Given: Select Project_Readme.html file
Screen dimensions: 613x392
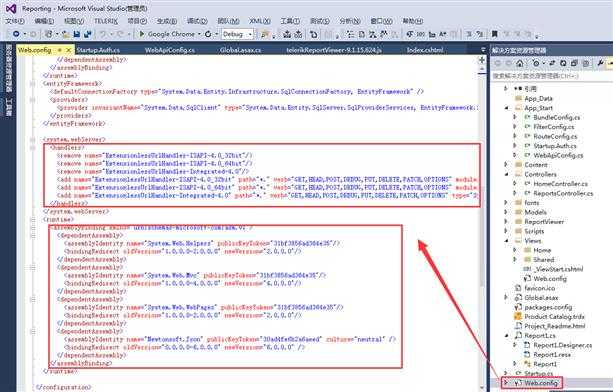Looking at the screenshot, I should click(x=555, y=326).
